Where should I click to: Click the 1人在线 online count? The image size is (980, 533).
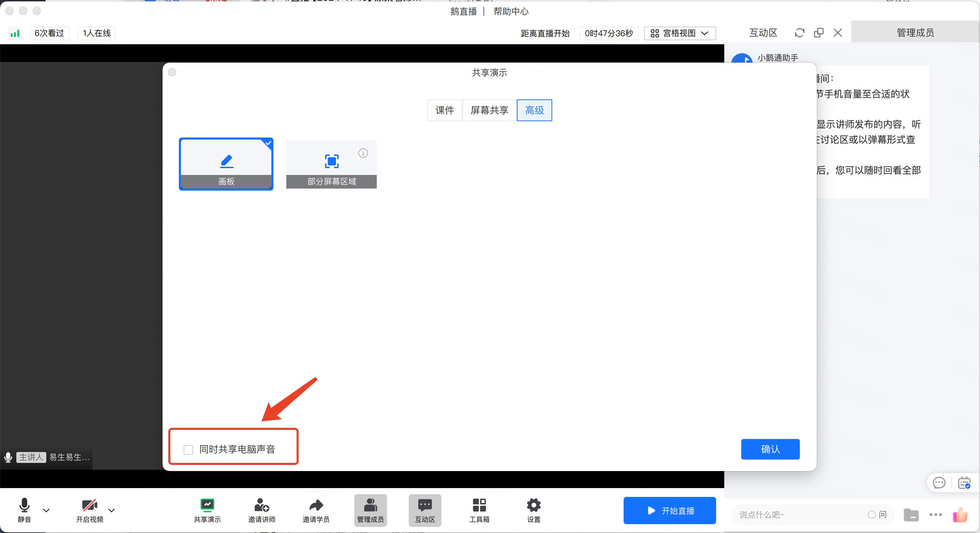point(97,33)
